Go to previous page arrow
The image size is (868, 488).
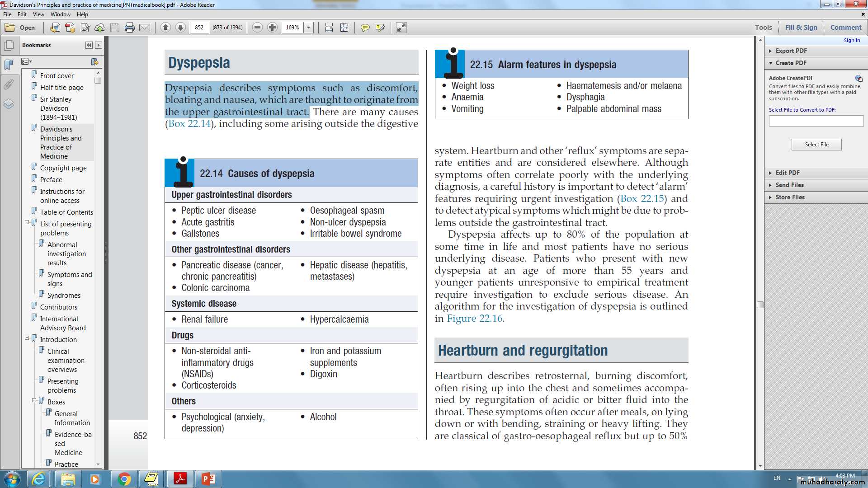click(165, 28)
